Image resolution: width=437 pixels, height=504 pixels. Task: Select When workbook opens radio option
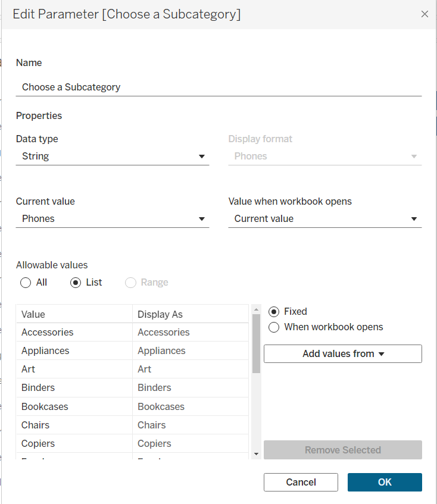[274, 327]
